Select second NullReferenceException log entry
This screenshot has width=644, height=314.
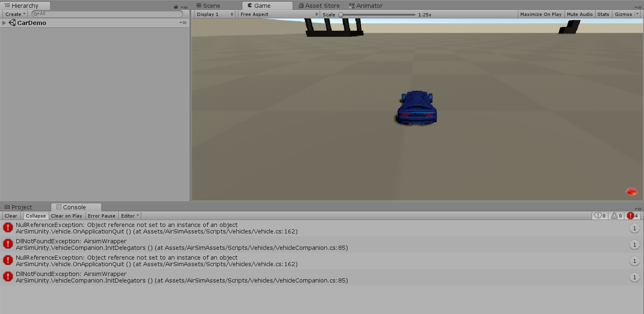tap(322, 261)
